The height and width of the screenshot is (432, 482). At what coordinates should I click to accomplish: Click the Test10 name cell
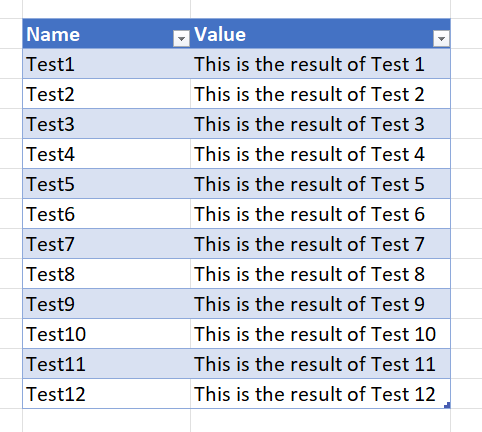pyautogui.click(x=107, y=334)
